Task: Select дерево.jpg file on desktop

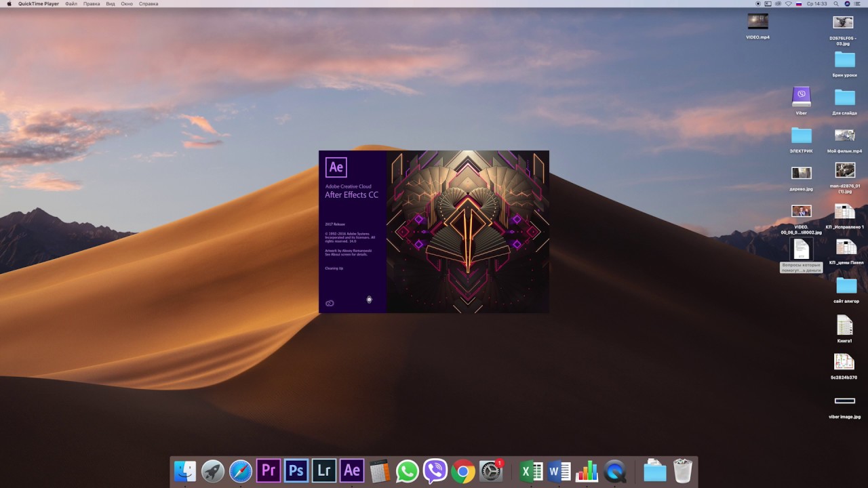Action: tap(802, 173)
